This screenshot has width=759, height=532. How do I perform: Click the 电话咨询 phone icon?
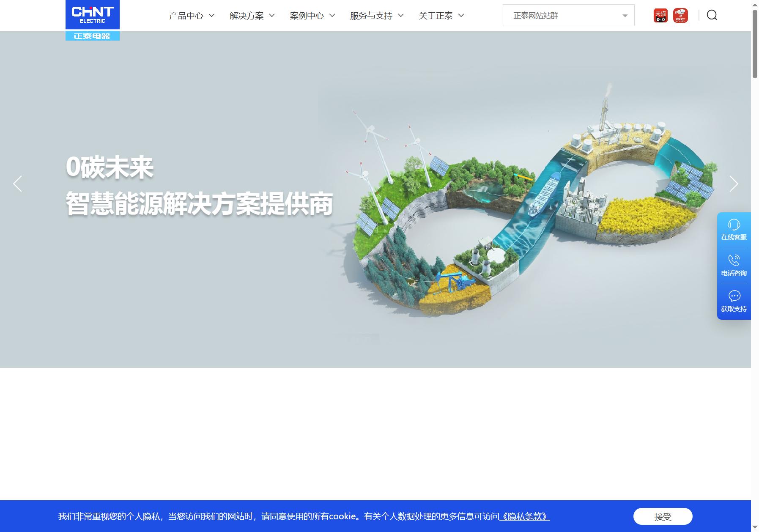click(x=734, y=260)
